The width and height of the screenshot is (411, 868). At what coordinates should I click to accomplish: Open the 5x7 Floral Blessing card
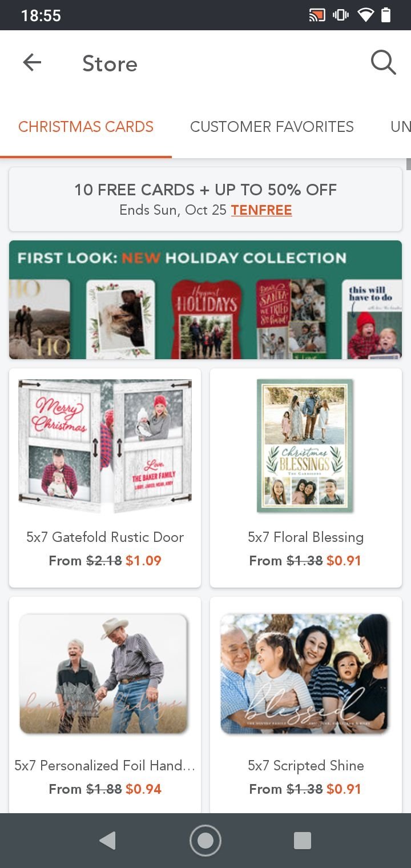point(306,478)
